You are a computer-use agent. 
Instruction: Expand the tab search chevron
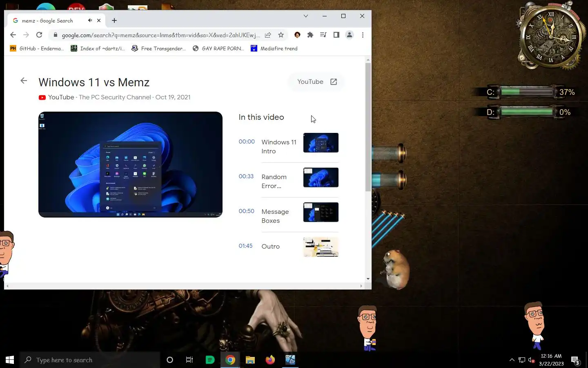coord(305,16)
